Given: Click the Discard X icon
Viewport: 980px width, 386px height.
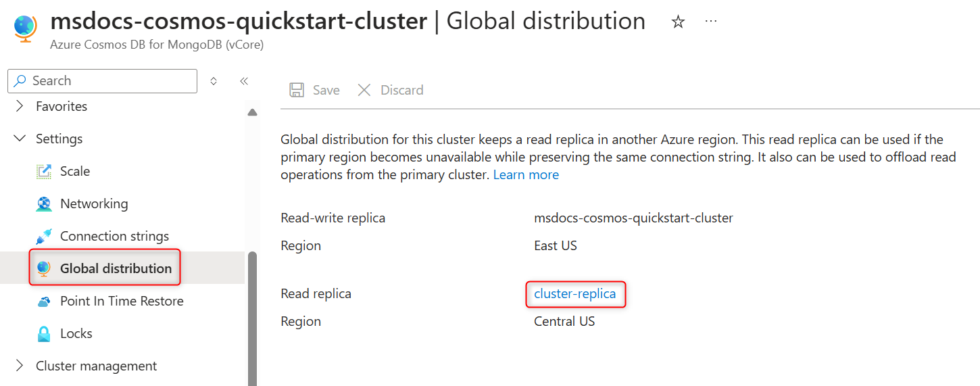Looking at the screenshot, I should pos(364,90).
